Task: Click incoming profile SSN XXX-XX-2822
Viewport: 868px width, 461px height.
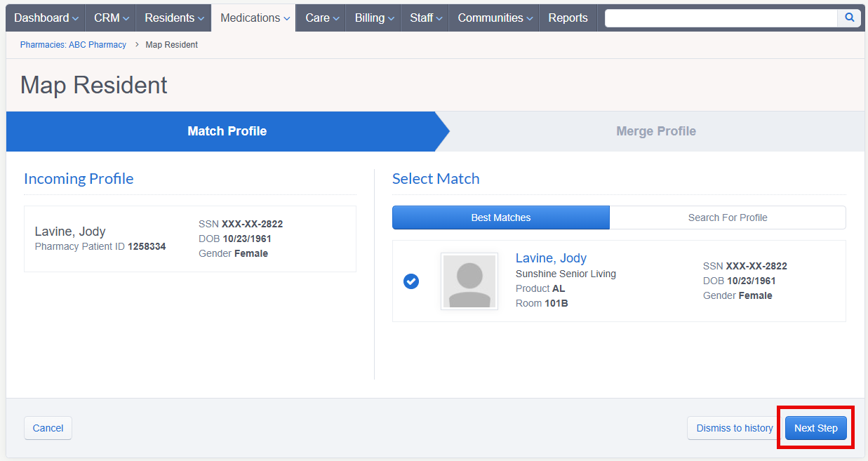Action: [241, 224]
